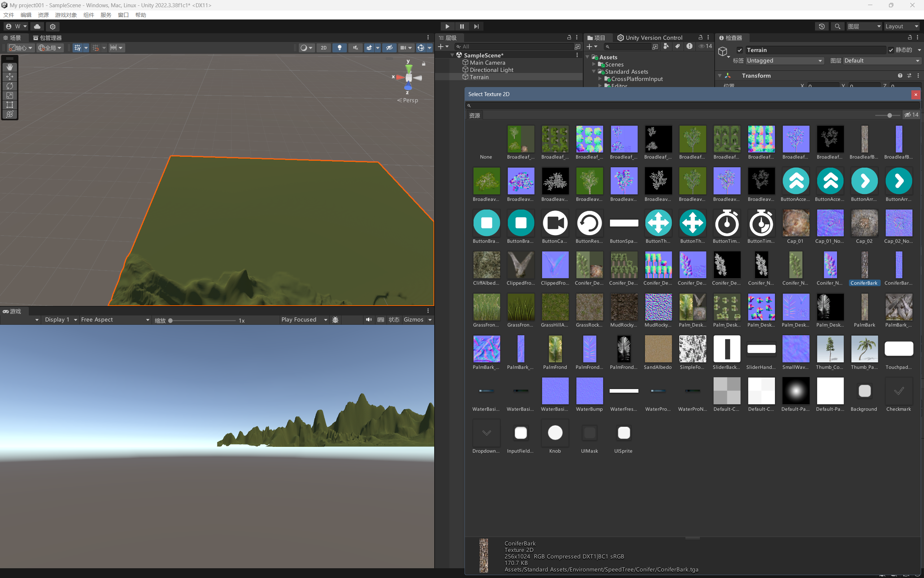The image size is (924, 578).
Task: Toggle 2D scene view mode
Action: click(324, 48)
